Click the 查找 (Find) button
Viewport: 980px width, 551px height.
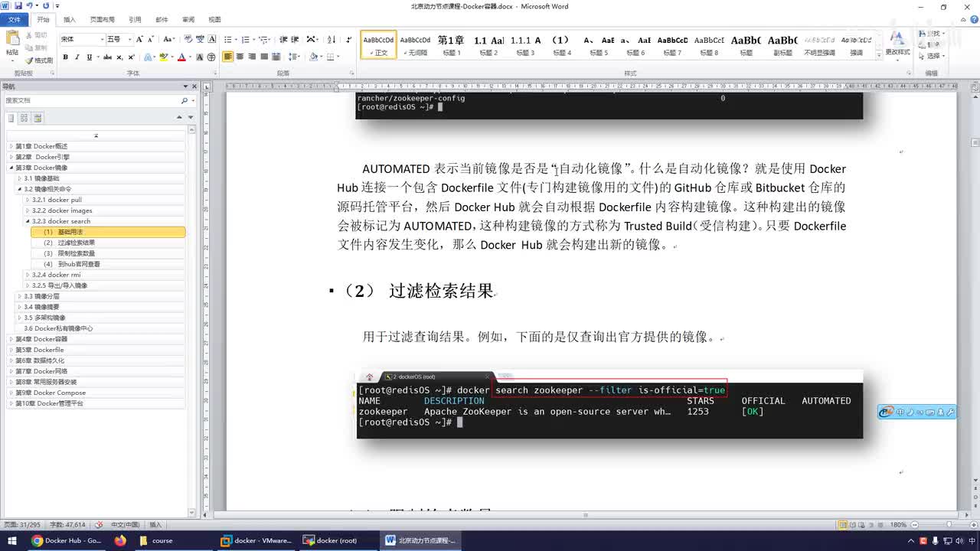point(932,34)
